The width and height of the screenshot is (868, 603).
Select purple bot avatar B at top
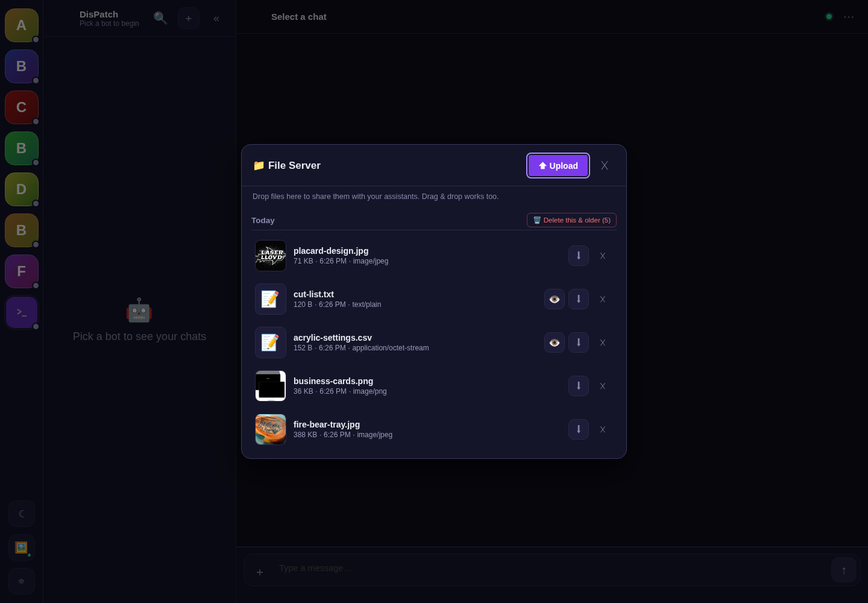click(22, 66)
